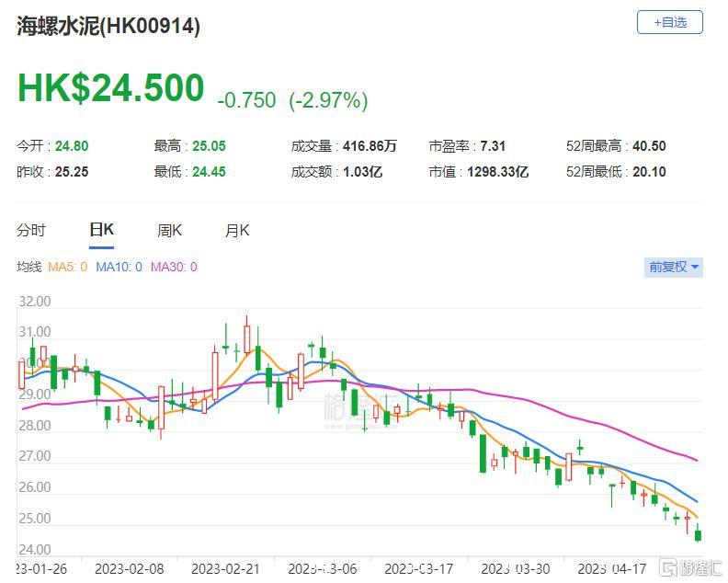
Task: Click the MA5 moving average label
Action: tap(67, 267)
